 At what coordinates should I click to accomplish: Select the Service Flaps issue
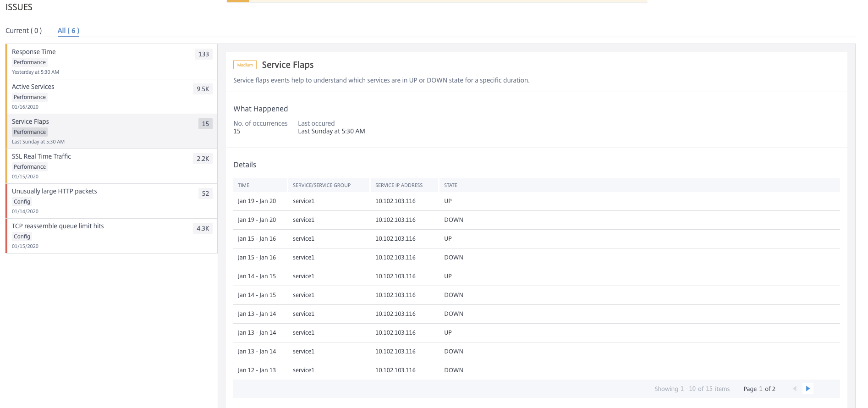111,131
